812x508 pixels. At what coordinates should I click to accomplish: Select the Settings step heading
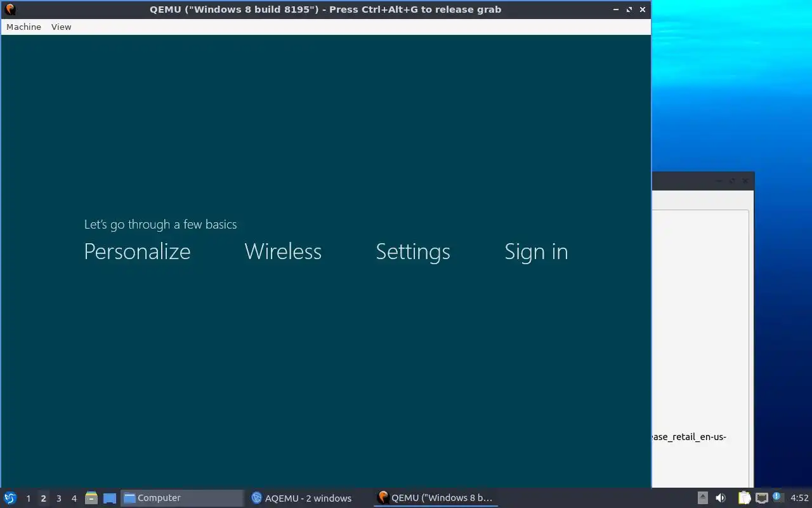(413, 252)
